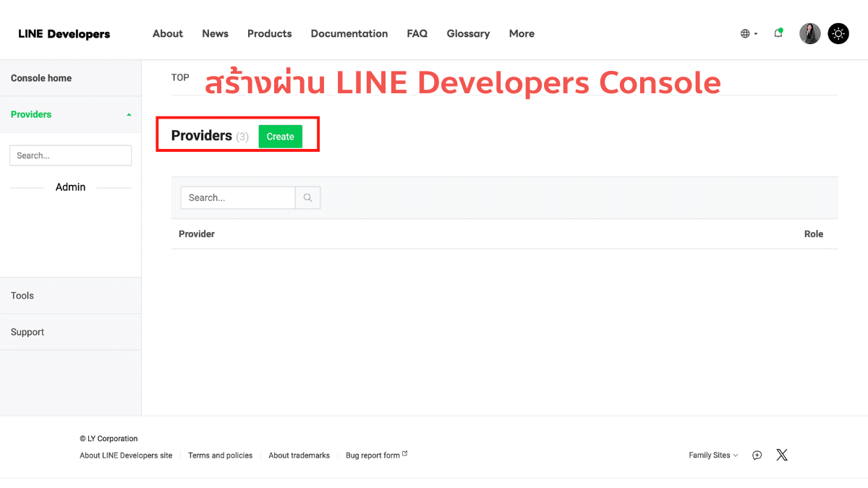868x488 pixels.
Task: Go to Console home in sidebar
Action: [41, 78]
